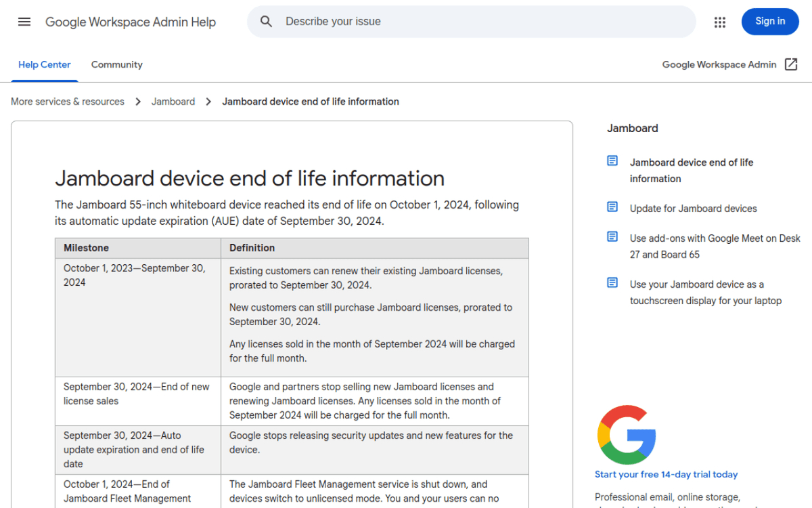Viewport: 812px width, 508px height.
Task: Click the article icon beside Update for Jamboard devices
Action: (x=612, y=207)
